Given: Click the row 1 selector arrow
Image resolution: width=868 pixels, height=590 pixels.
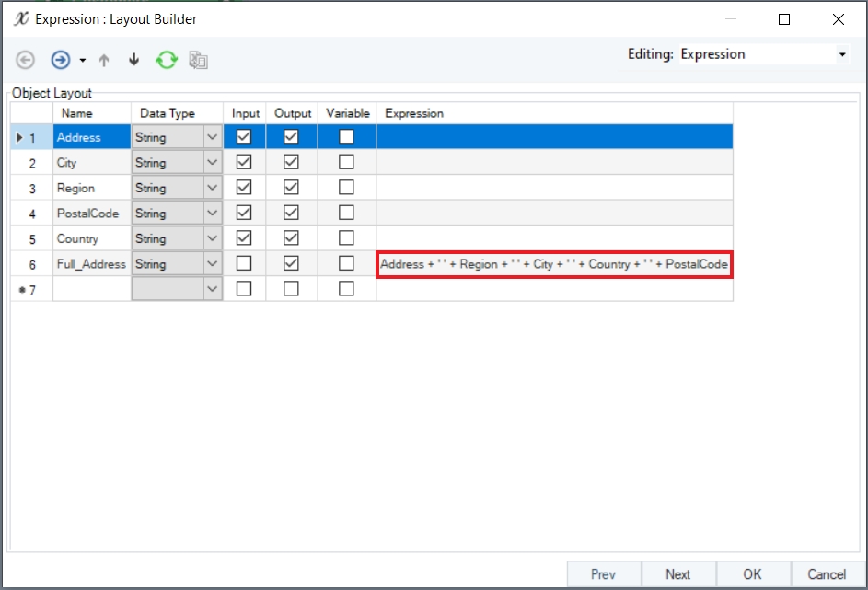Looking at the screenshot, I should point(21,138).
